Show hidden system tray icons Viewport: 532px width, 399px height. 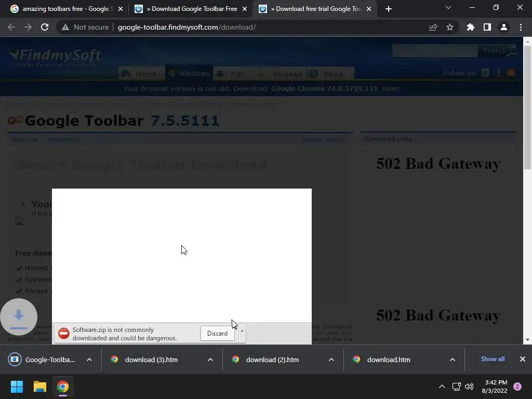[442, 387]
